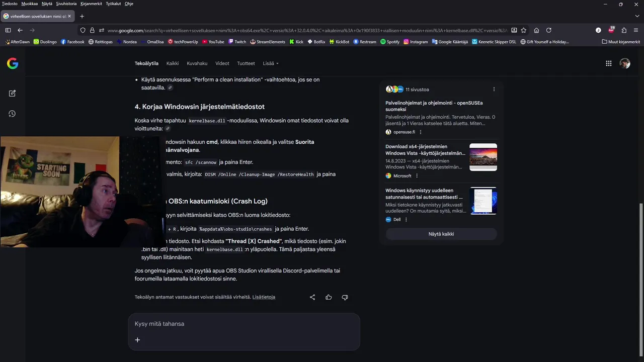Image resolution: width=644 pixels, height=362 pixels.
Task: Open the AfterDawn bookmark
Action: [x=17, y=42]
